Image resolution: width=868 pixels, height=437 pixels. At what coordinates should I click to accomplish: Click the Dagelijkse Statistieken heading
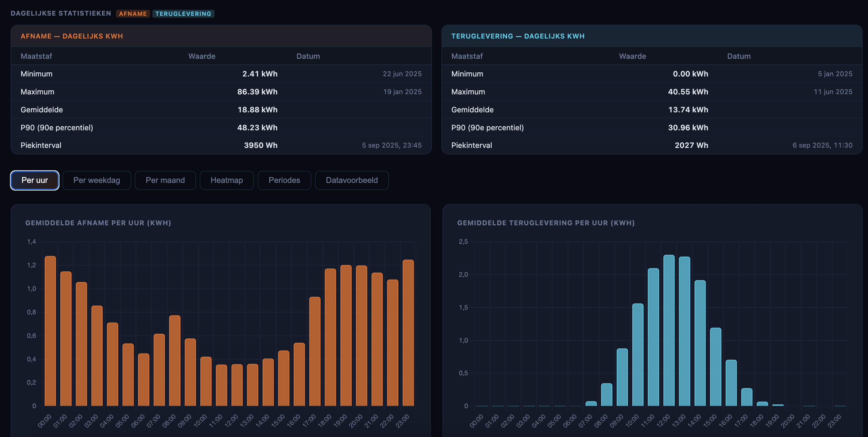[x=61, y=14]
